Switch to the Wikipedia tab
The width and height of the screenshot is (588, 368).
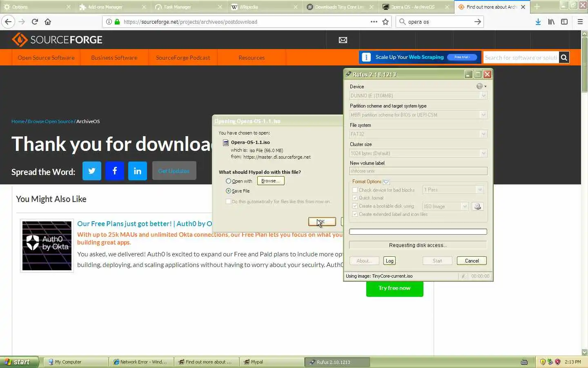coord(264,7)
